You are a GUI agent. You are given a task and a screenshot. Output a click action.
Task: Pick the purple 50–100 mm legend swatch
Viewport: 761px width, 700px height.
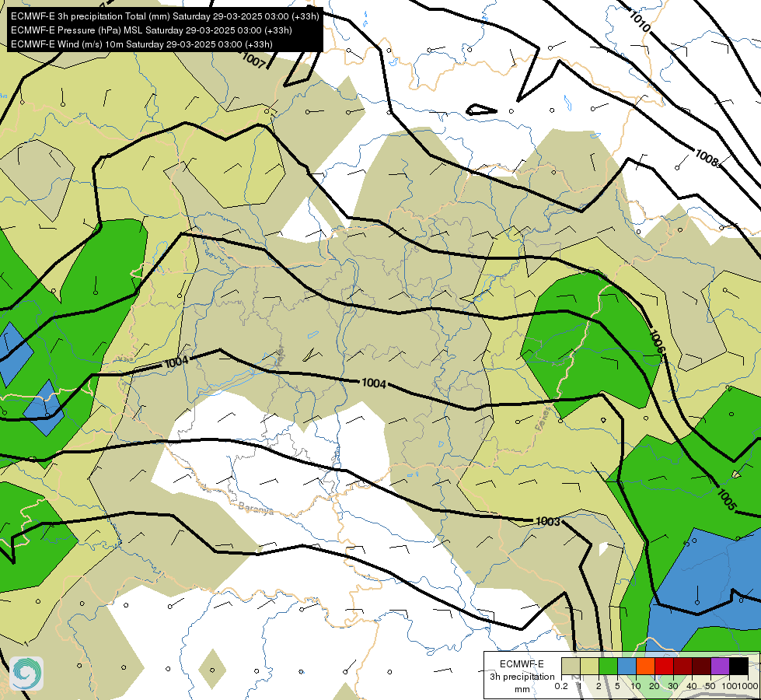tap(721, 666)
